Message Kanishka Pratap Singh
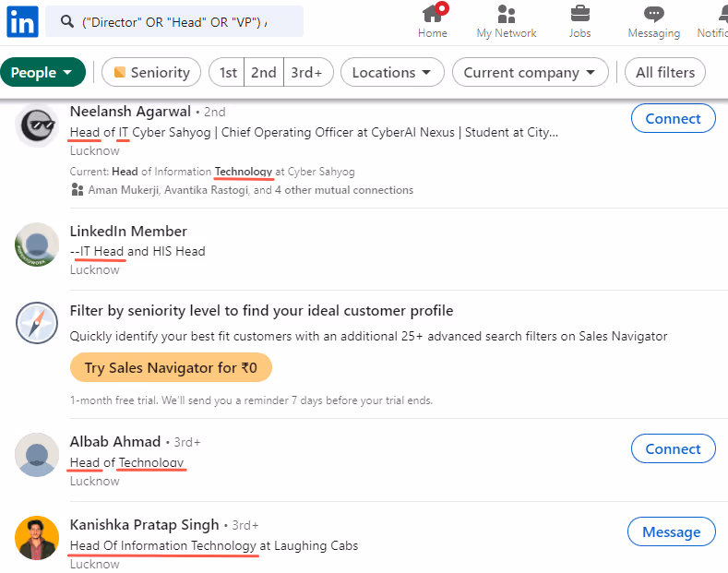This screenshot has height=573, width=728. 672,531
